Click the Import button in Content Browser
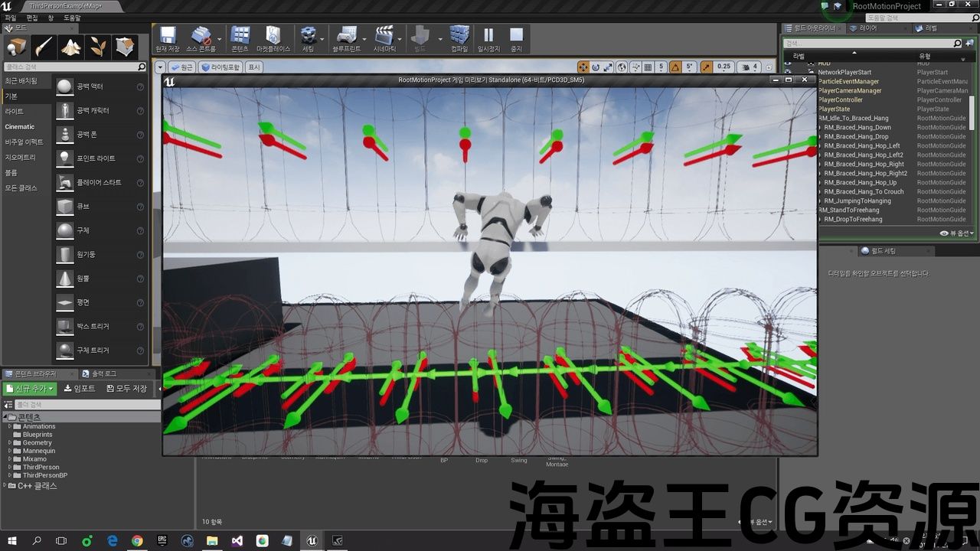This screenshot has height=551, width=980. [x=80, y=389]
